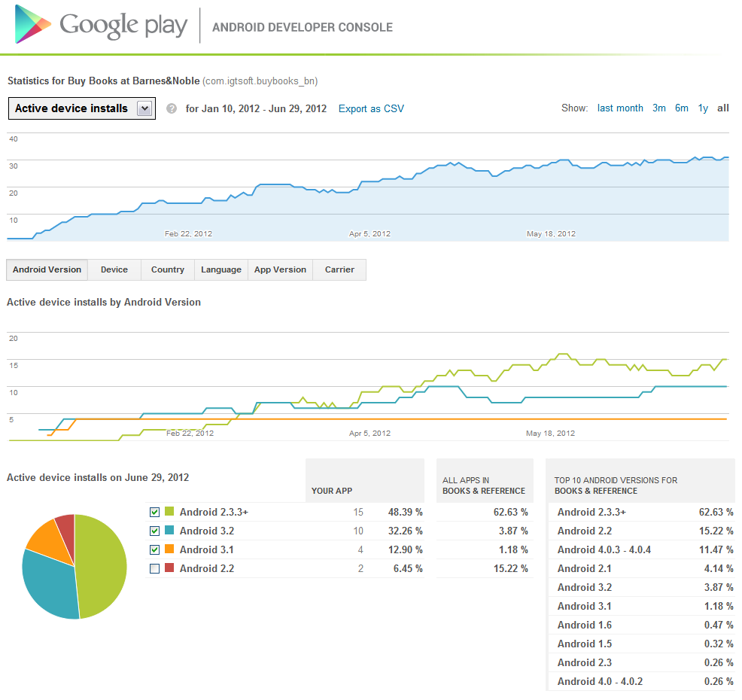Check the Android 2.2 checkbox

click(x=154, y=569)
